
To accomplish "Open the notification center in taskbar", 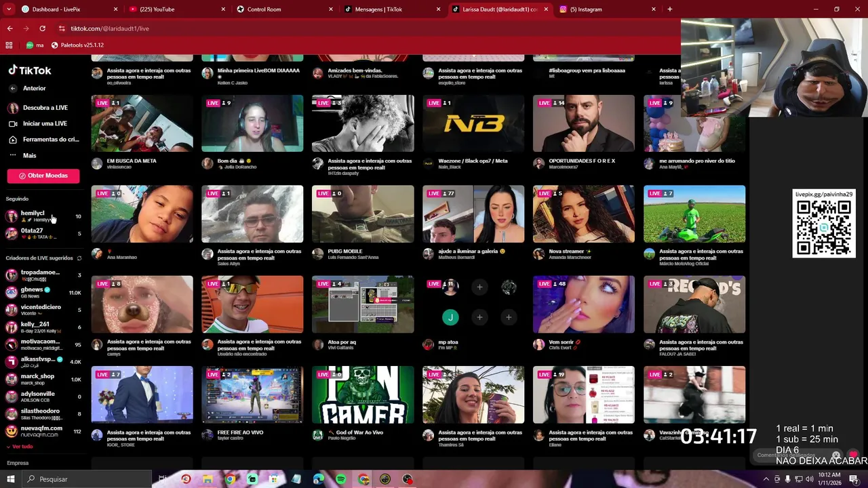I will 854,479.
